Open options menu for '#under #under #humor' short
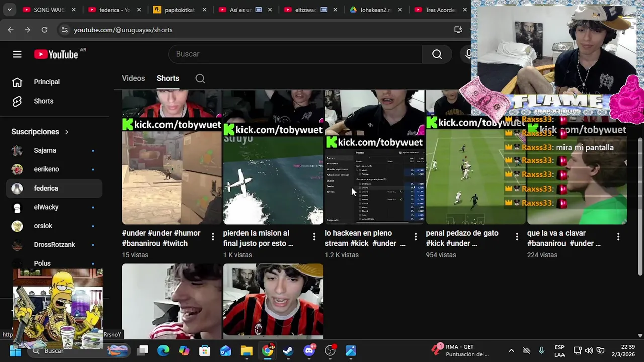This screenshot has height=362, width=644. pos(213,236)
